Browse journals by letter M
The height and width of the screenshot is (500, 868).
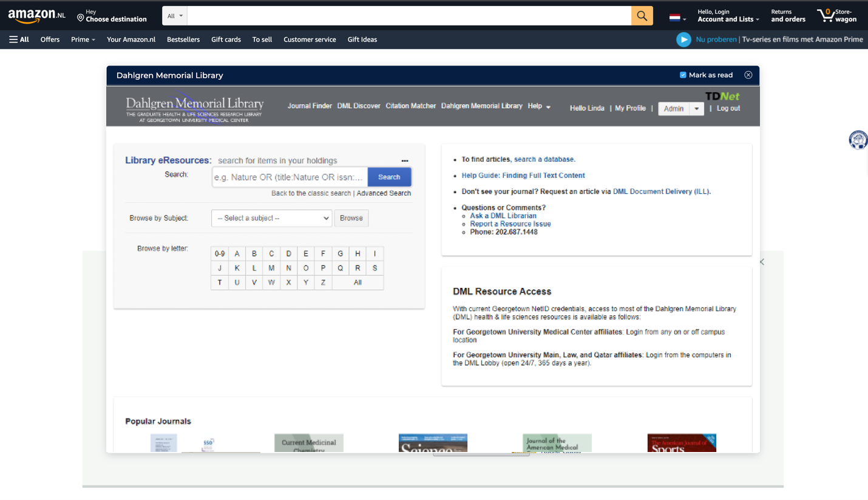click(271, 268)
